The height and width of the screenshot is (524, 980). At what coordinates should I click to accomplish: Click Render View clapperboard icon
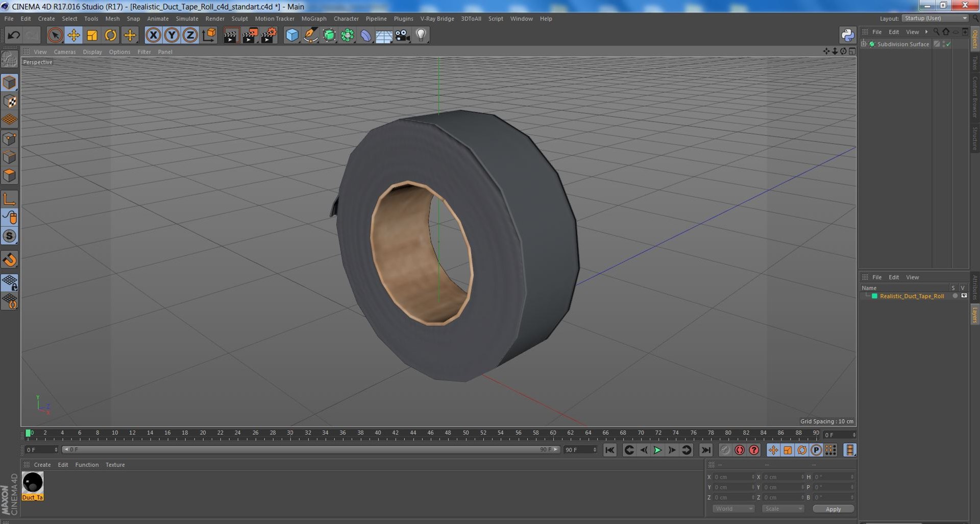(231, 35)
